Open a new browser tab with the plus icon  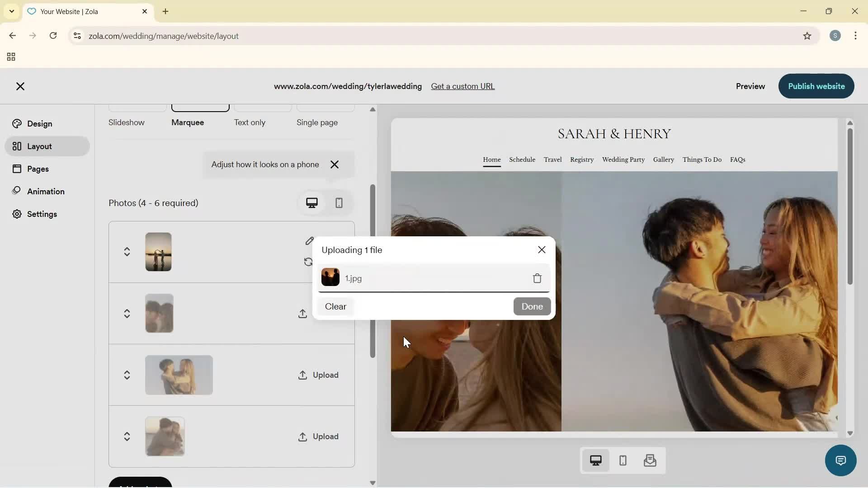coord(165,11)
